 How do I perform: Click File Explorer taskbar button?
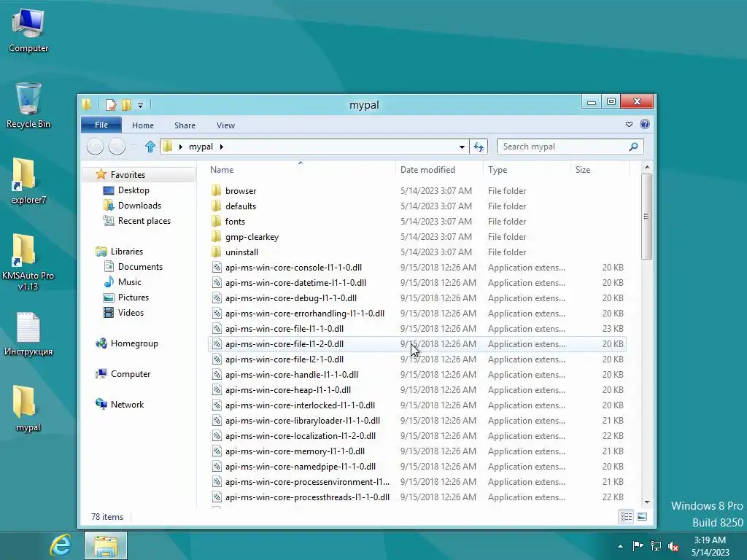click(106, 545)
